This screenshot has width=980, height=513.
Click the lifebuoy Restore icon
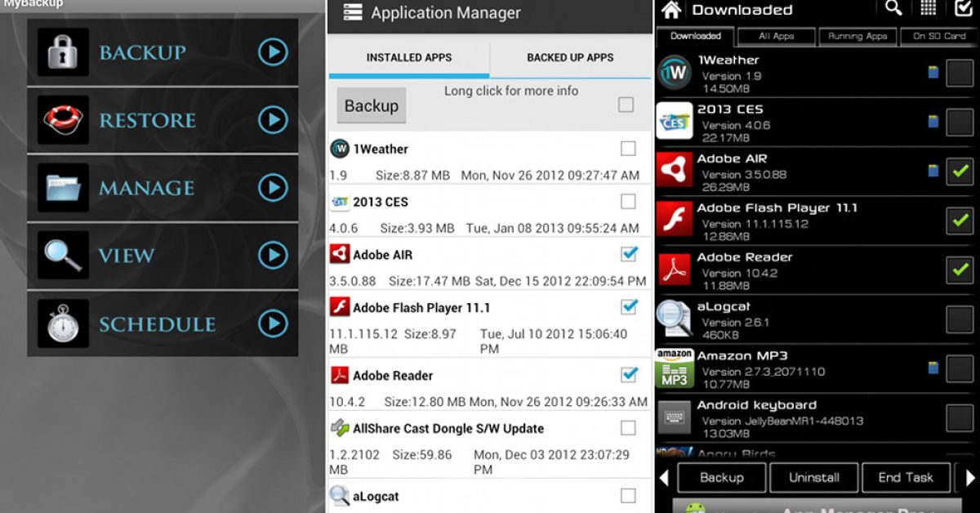pyautogui.click(x=63, y=121)
